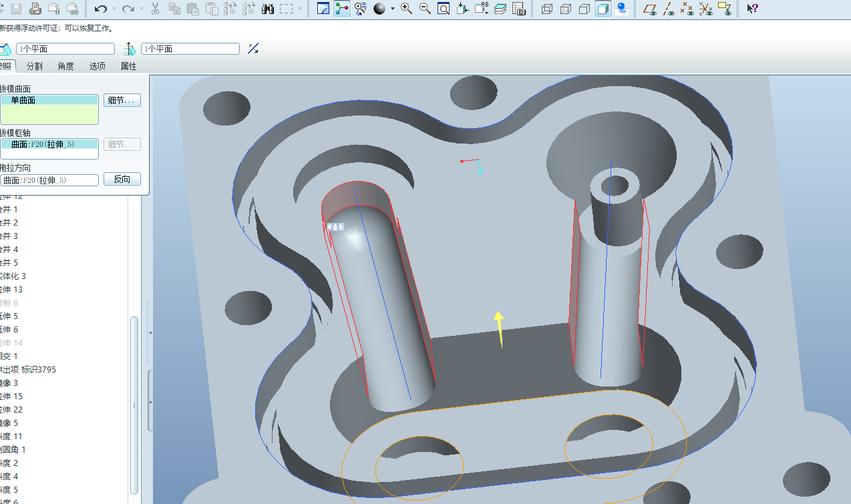Click the 反向 button
This screenshot has height=504, width=851.
(122, 180)
